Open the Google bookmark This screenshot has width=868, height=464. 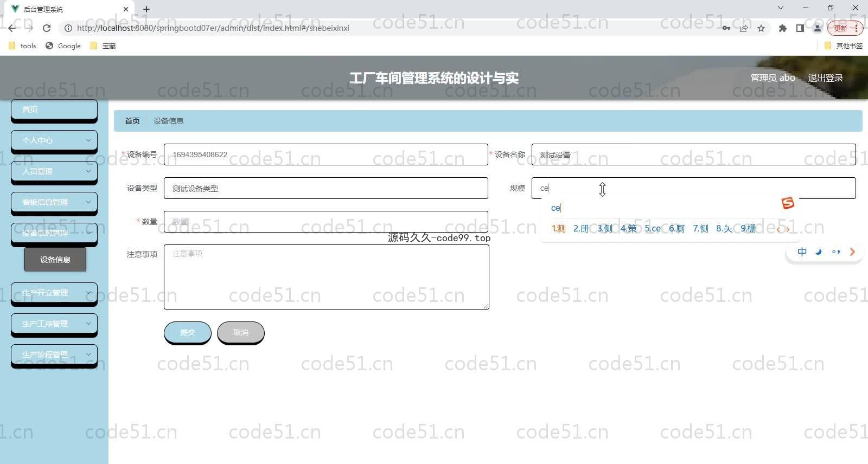63,46
